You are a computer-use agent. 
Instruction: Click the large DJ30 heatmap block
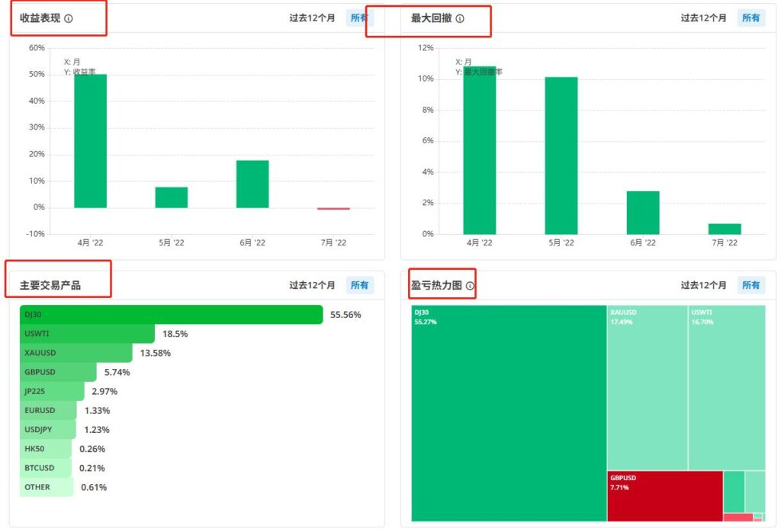(x=509, y=413)
